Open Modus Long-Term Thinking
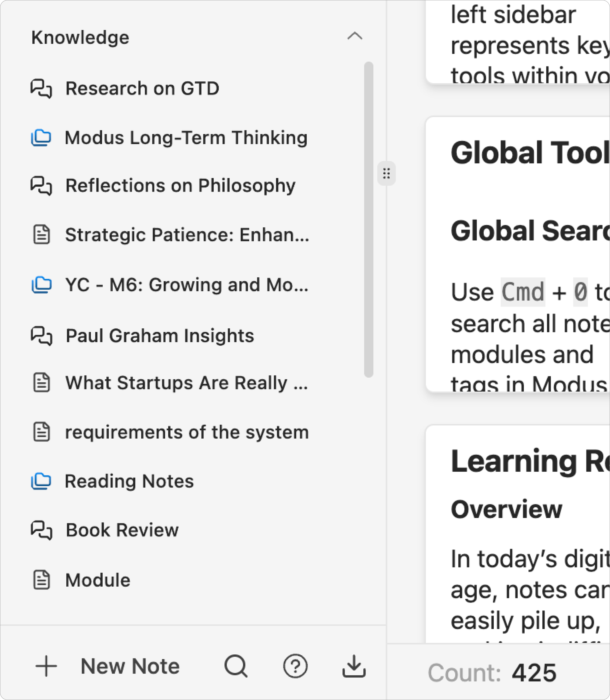This screenshot has height=700, width=610. pos(186,138)
